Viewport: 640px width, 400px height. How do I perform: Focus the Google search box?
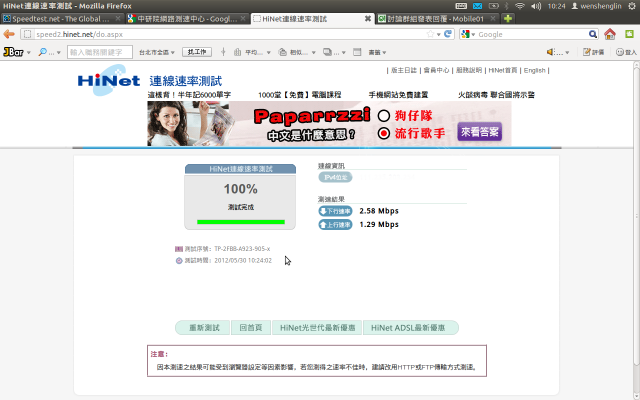pyautogui.click(x=531, y=34)
